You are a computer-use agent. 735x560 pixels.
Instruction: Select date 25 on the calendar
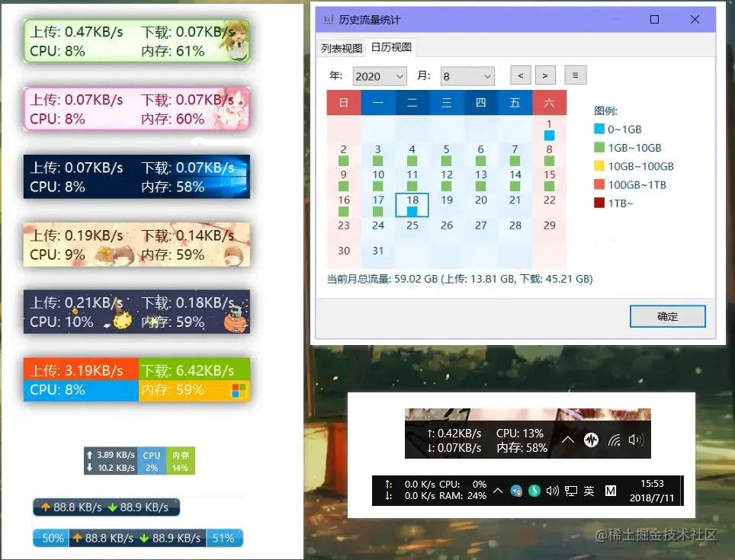(x=412, y=226)
